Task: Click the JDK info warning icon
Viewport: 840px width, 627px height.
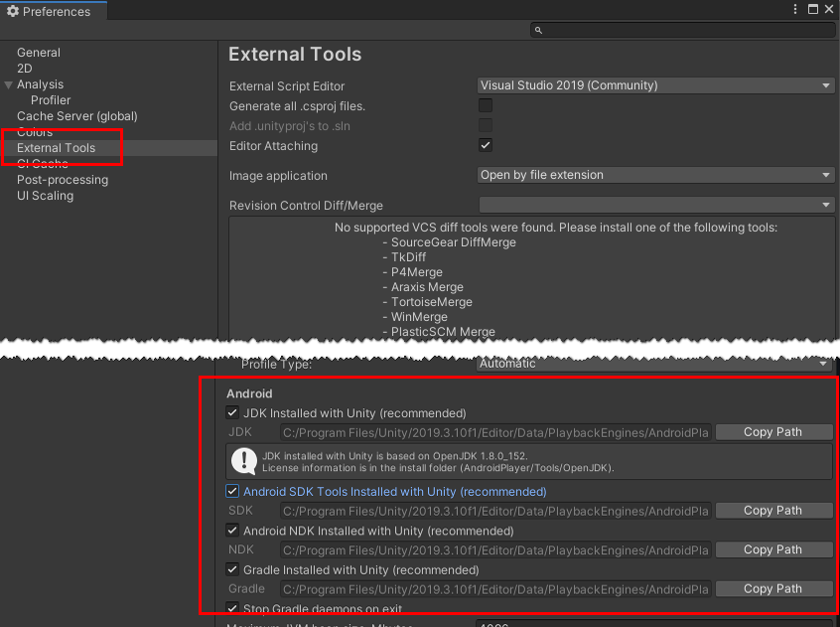Action: 243,461
